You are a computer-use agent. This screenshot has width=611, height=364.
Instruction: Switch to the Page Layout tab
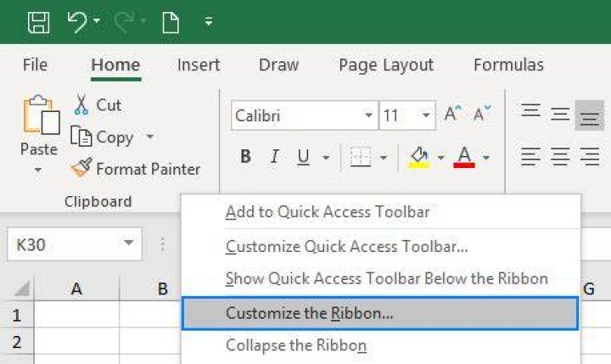pos(386,65)
